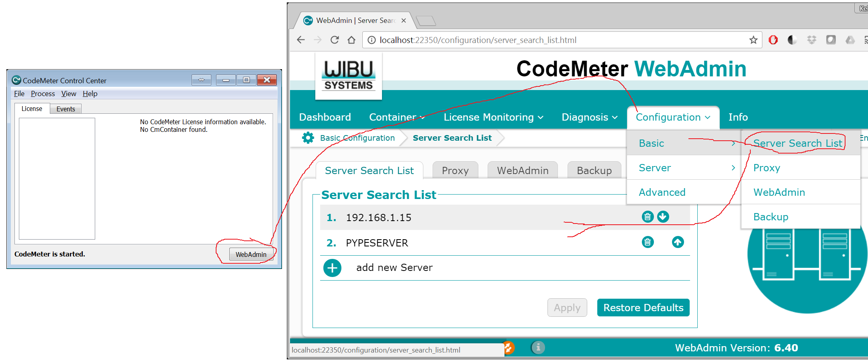Open the Google Drive extension icon

(850, 40)
